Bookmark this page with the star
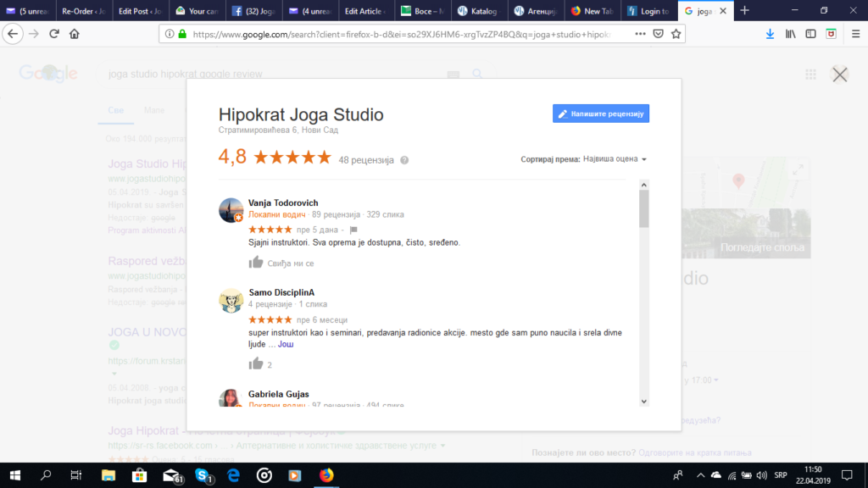 [x=676, y=34]
